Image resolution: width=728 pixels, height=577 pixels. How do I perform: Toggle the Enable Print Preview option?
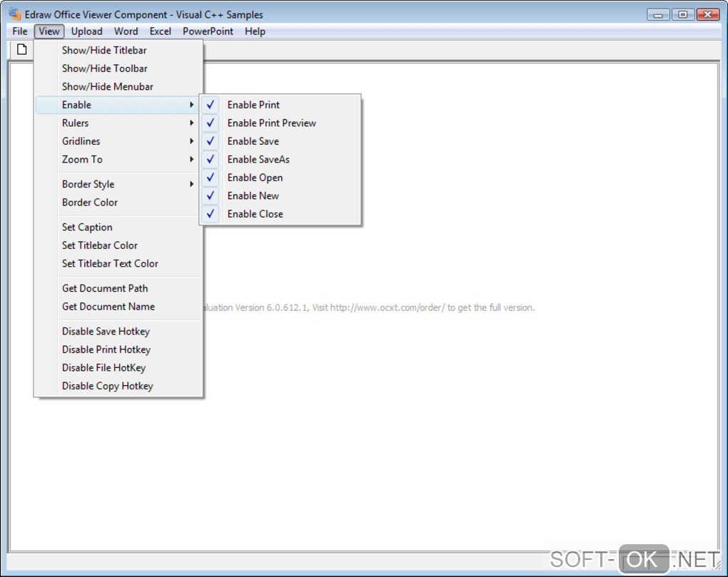pos(280,123)
